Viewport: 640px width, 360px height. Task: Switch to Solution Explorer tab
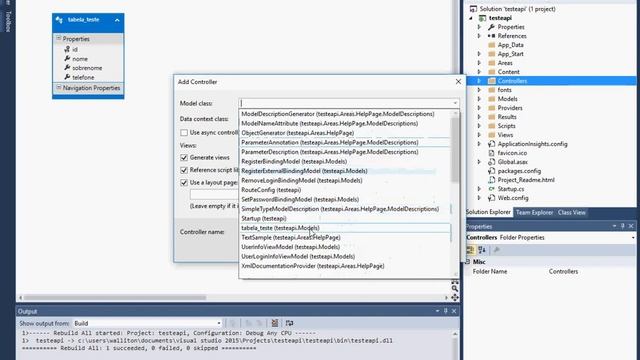point(488,212)
